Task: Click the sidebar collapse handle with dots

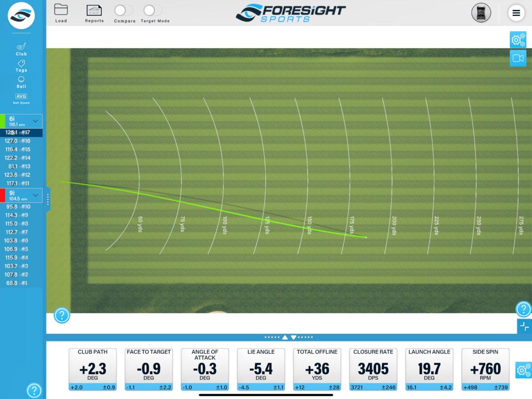Action: point(48,199)
